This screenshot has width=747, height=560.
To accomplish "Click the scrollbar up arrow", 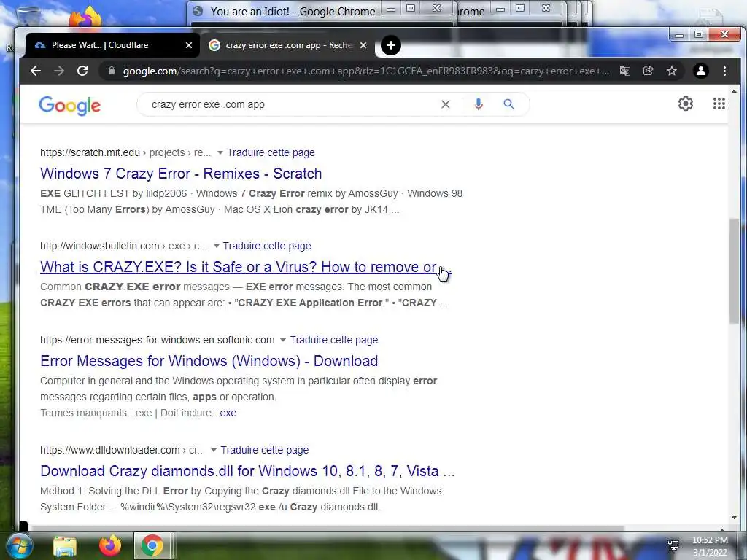I will 734,91.
